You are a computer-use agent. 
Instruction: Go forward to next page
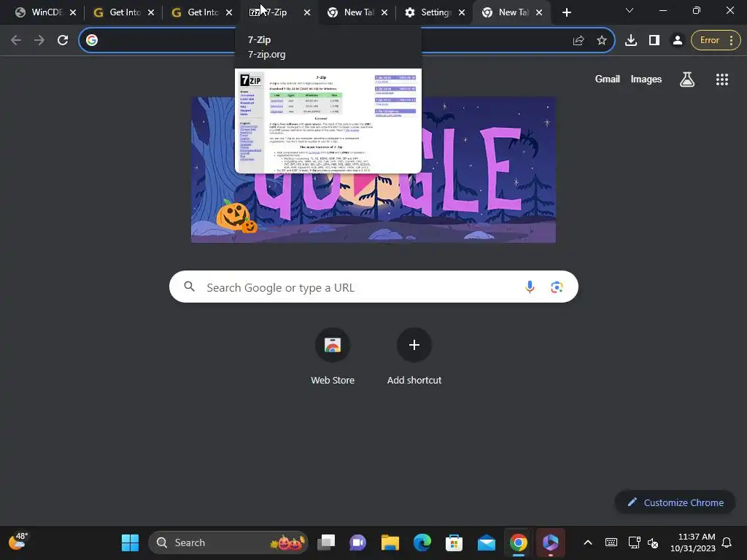point(39,40)
